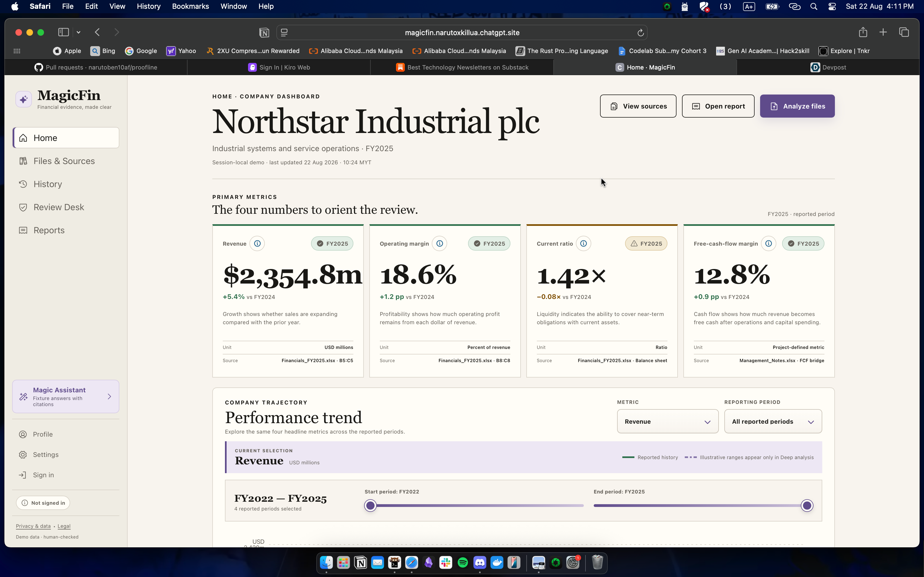Image resolution: width=924 pixels, height=577 pixels.
Task: Click the MagicFin sparkle logo icon
Action: click(x=24, y=99)
